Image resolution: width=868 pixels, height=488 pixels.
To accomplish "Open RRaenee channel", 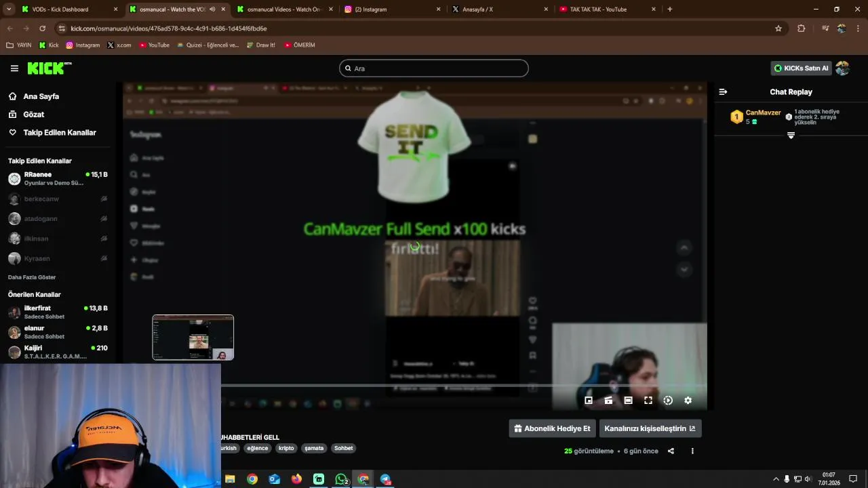I will coord(58,178).
